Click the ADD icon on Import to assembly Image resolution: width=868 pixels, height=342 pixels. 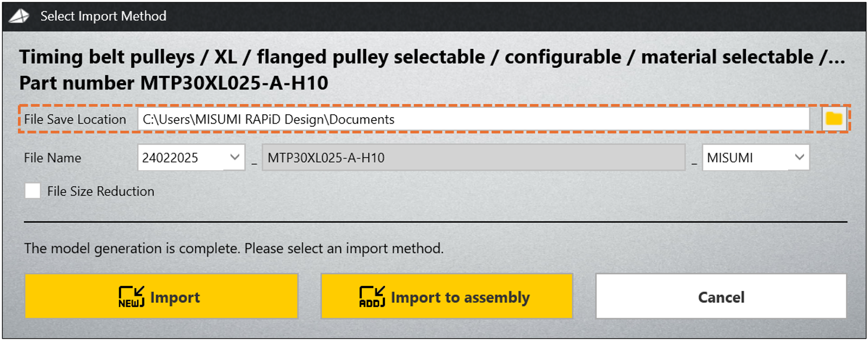(372, 297)
